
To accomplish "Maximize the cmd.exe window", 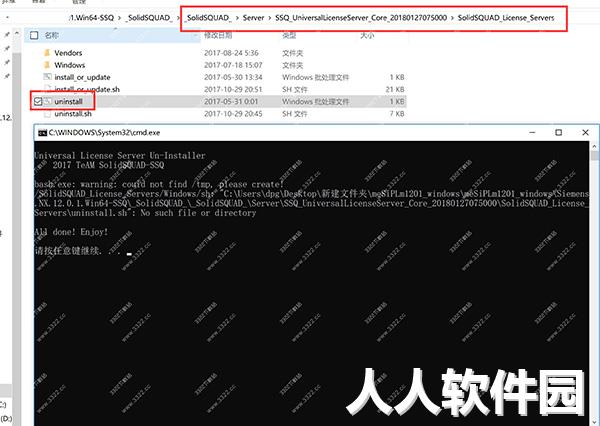I will pyautogui.click(x=559, y=132).
